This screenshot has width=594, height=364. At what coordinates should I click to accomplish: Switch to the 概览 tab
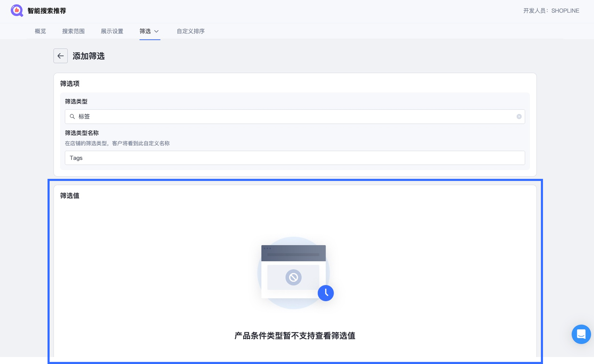point(40,31)
